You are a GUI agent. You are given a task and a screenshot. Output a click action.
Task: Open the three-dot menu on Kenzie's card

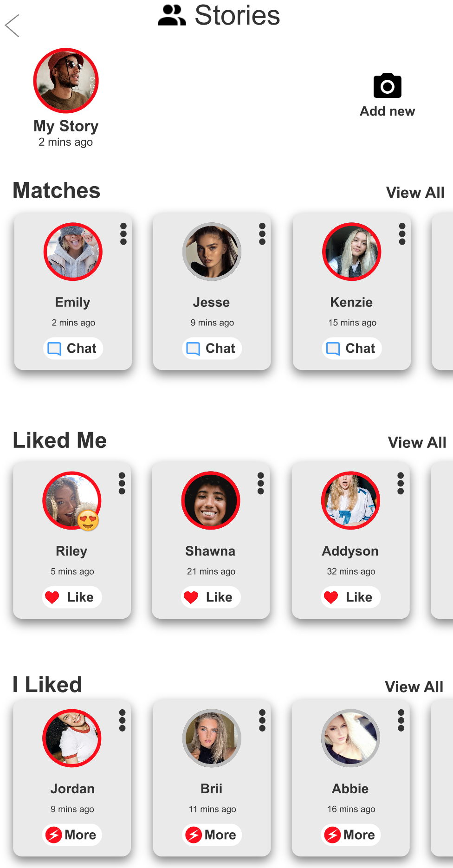point(402,234)
